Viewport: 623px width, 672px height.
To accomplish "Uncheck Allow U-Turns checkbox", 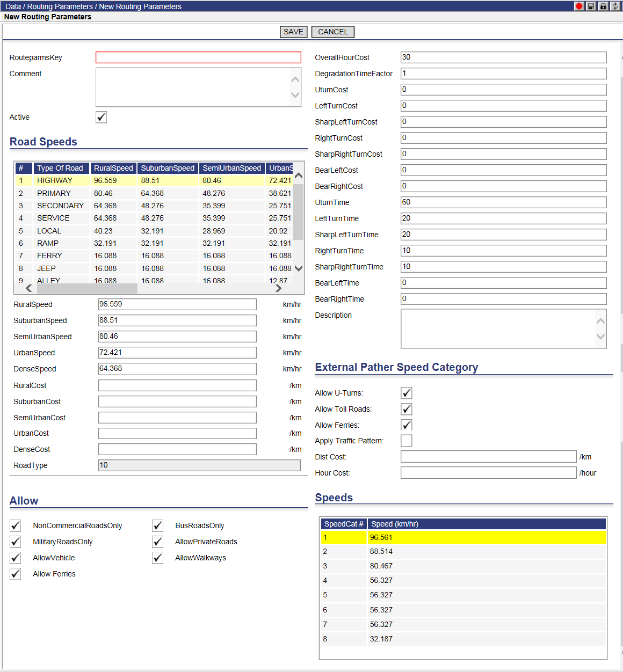I will click(x=407, y=393).
